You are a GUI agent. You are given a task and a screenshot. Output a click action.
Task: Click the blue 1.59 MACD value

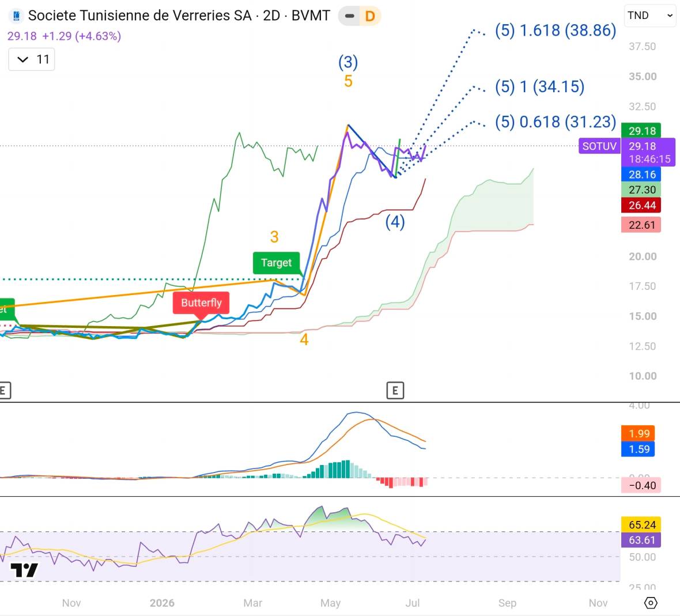pyautogui.click(x=639, y=449)
